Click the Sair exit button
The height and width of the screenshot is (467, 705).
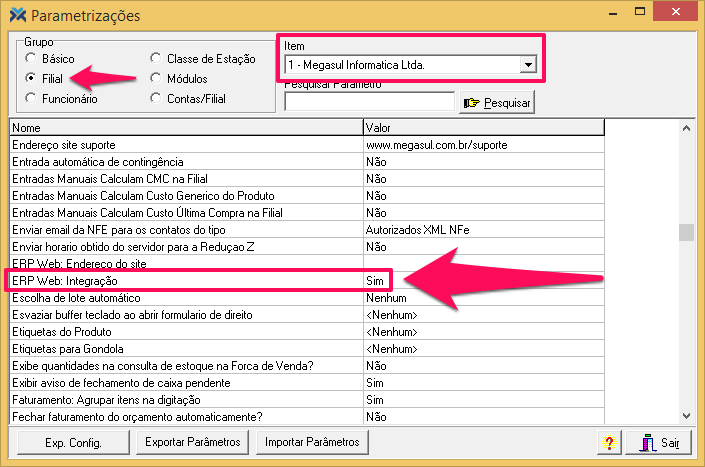(x=659, y=442)
